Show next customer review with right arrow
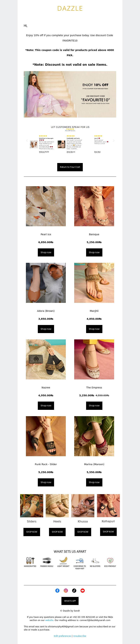This screenshot has height=644, width=140. [x=114, y=141]
